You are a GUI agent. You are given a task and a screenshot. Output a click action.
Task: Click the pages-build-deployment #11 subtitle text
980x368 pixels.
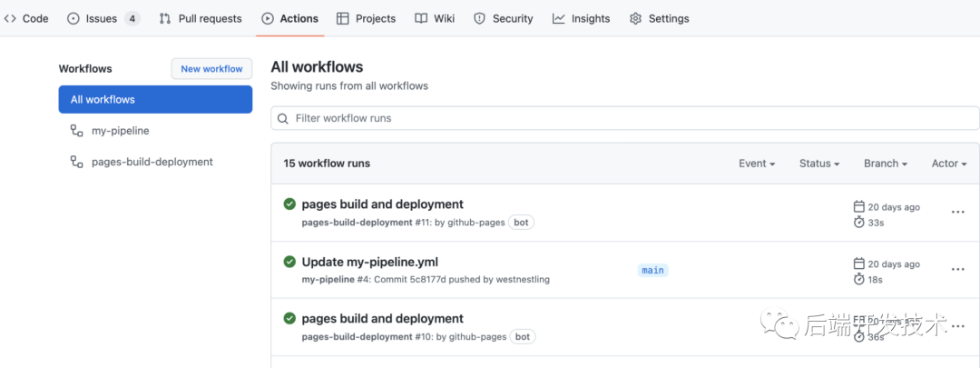[x=403, y=223]
